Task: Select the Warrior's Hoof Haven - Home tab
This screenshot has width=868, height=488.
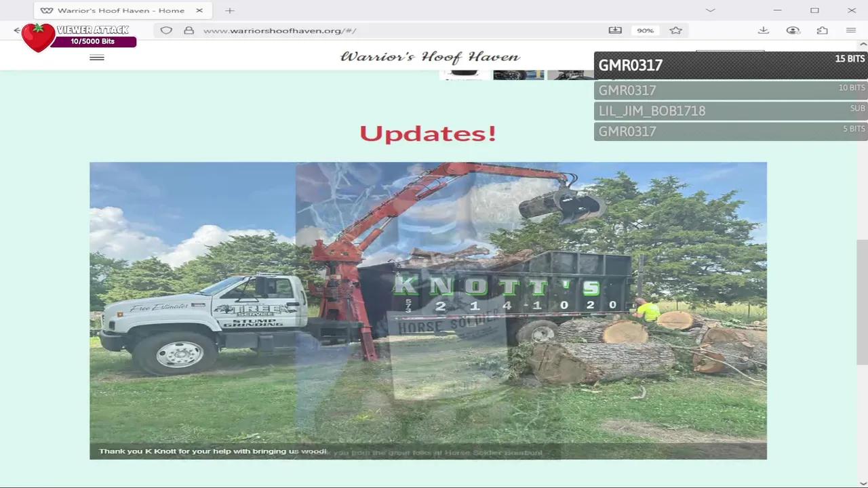Action: 122,10
